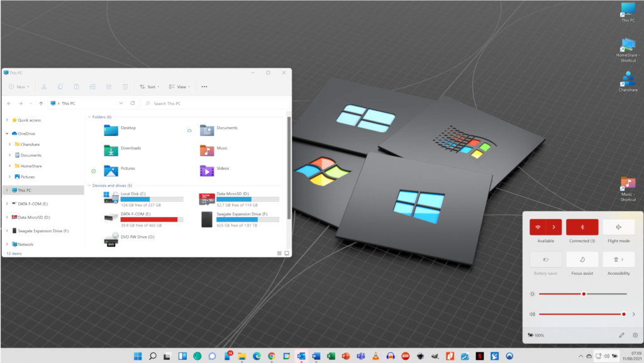Open the Sort menu
644x363 pixels.
[150, 87]
